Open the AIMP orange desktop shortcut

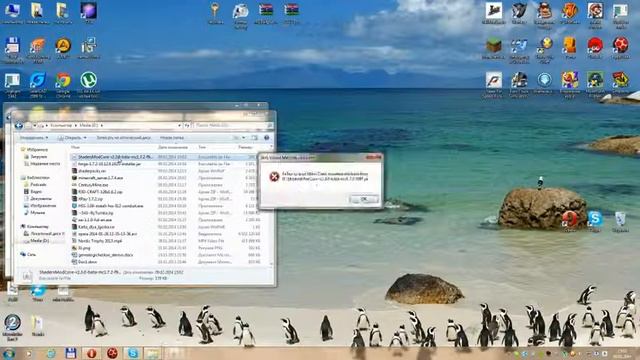(63, 45)
